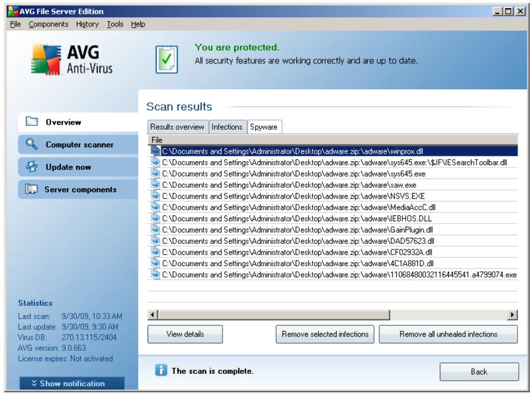Click the horizontal scrollbar thumb
Image resolution: width=532 pixels, height=394 pixels.
pyautogui.click(x=274, y=315)
